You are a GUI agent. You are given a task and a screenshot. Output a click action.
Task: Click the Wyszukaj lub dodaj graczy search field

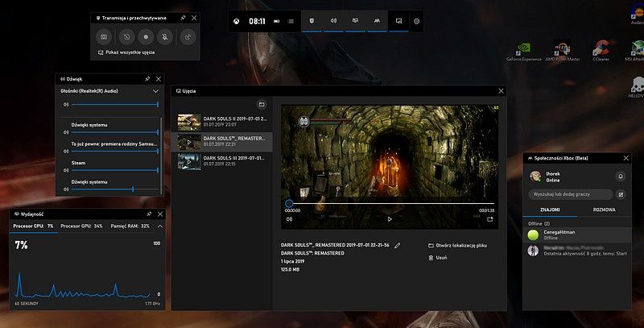click(x=571, y=194)
